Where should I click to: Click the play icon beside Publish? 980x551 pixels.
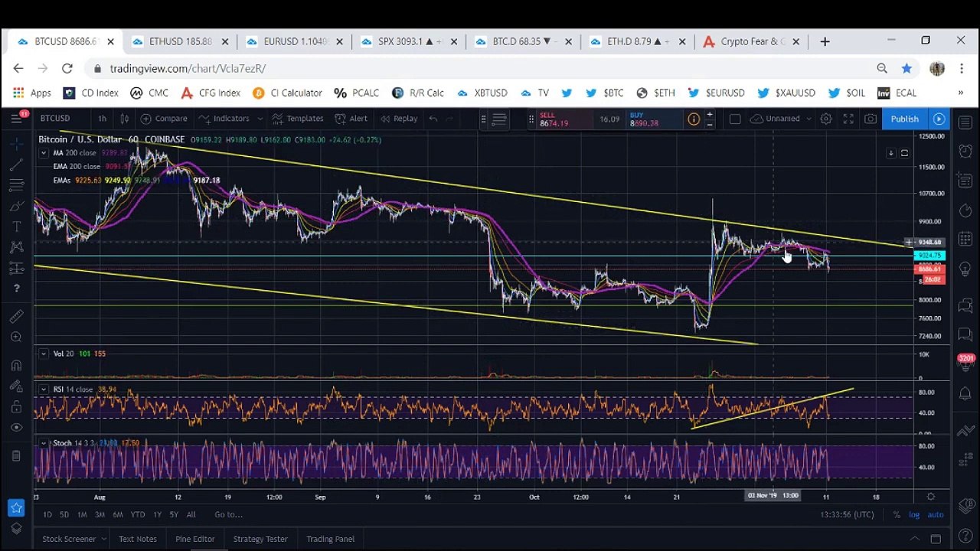(x=939, y=119)
